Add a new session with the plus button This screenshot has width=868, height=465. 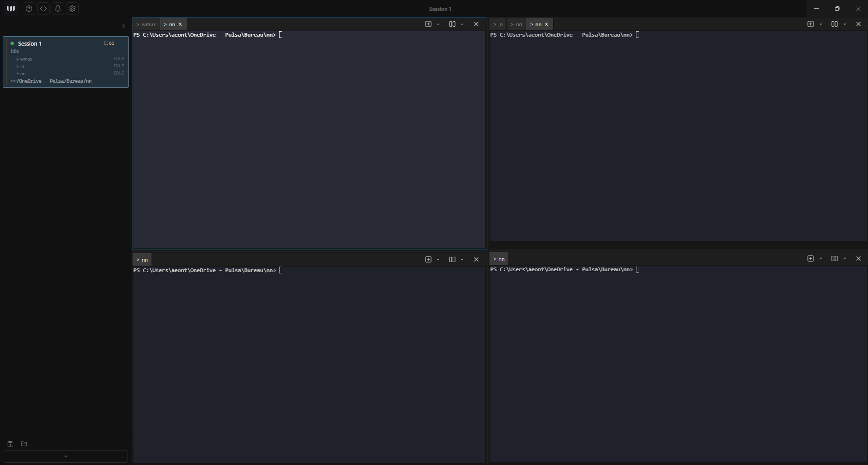66,456
